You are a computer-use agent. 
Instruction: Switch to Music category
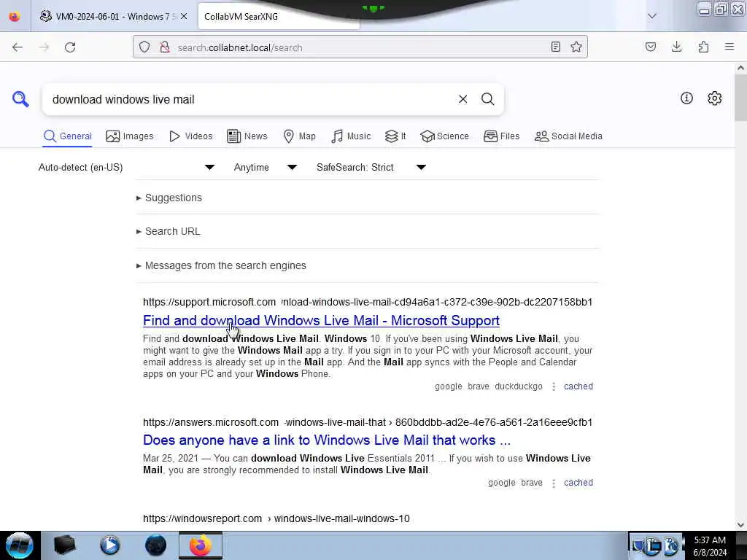(351, 136)
